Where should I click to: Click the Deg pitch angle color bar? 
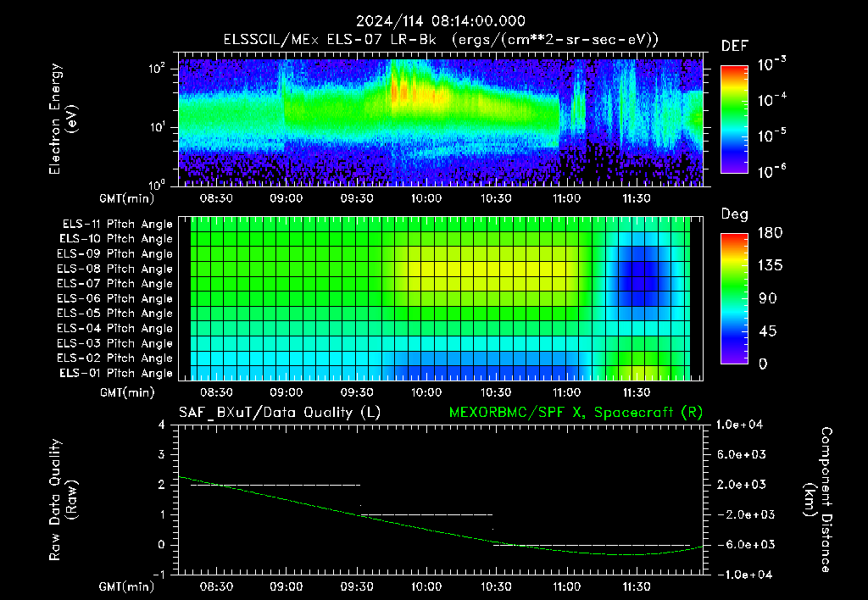coord(734,298)
